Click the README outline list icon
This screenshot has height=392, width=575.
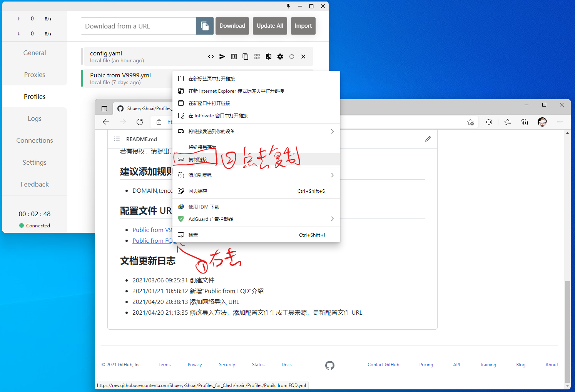pyautogui.click(x=117, y=139)
